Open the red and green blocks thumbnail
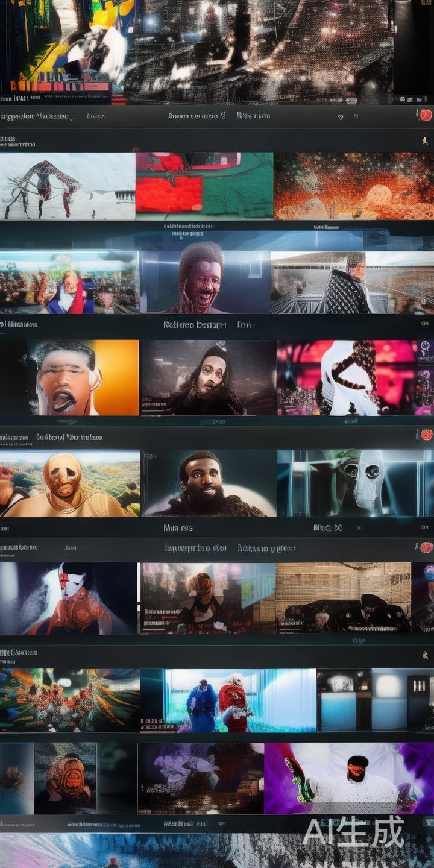Image resolution: width=434 pixels, height=868 pixels. click(204, 186)
